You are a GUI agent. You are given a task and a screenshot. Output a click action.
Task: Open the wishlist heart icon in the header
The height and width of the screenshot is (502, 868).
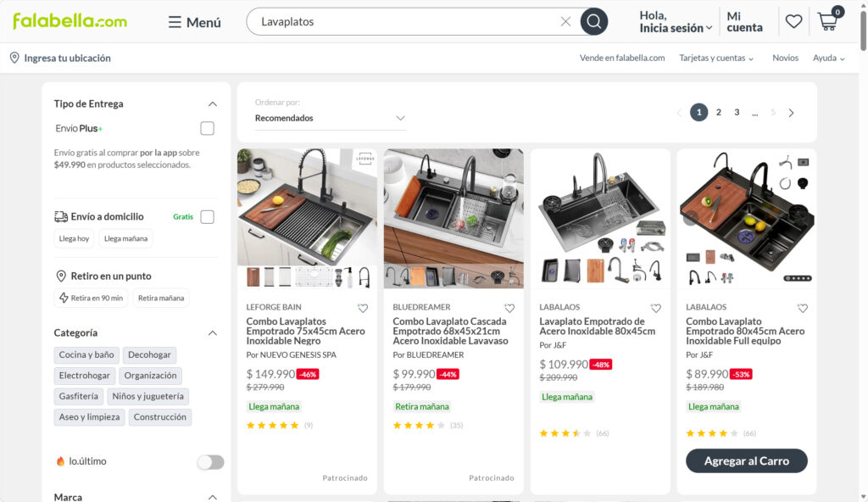(x=793, y=21)
